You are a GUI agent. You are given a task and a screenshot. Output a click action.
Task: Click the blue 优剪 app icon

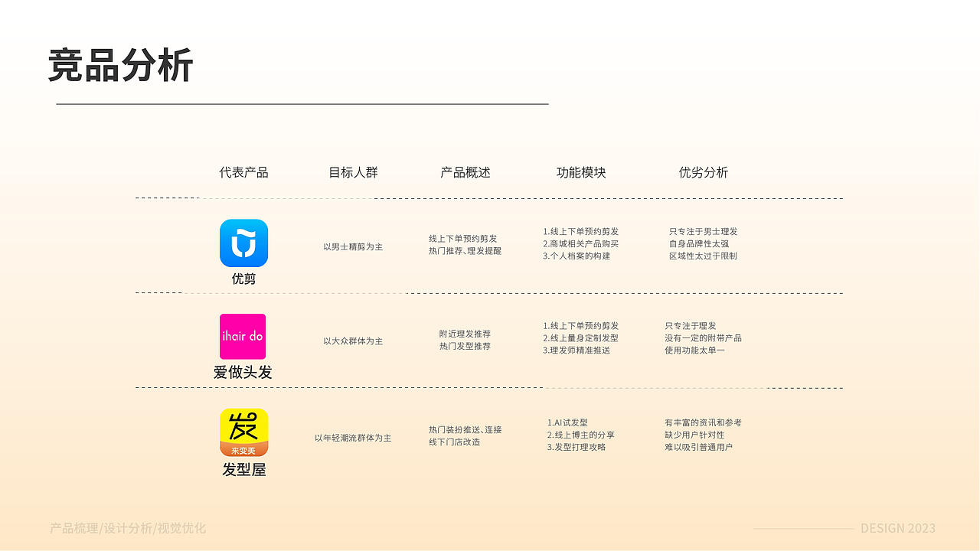(243, 243)
